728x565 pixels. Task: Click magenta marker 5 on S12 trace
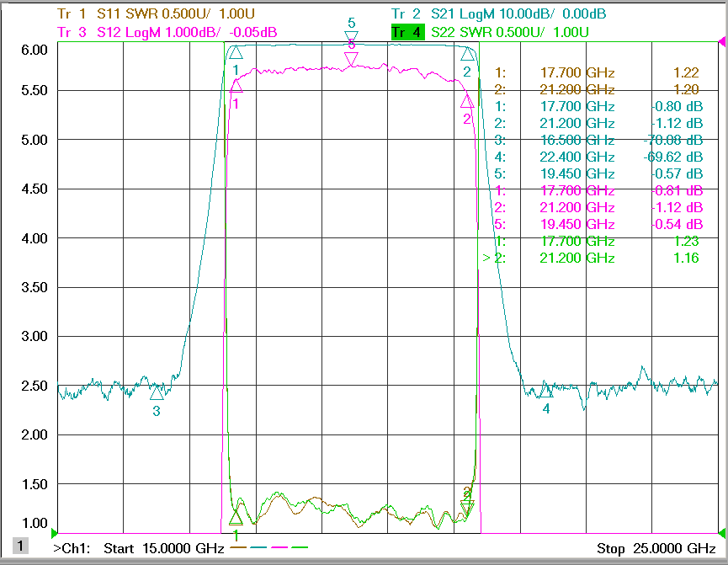(x=352, y=59)
